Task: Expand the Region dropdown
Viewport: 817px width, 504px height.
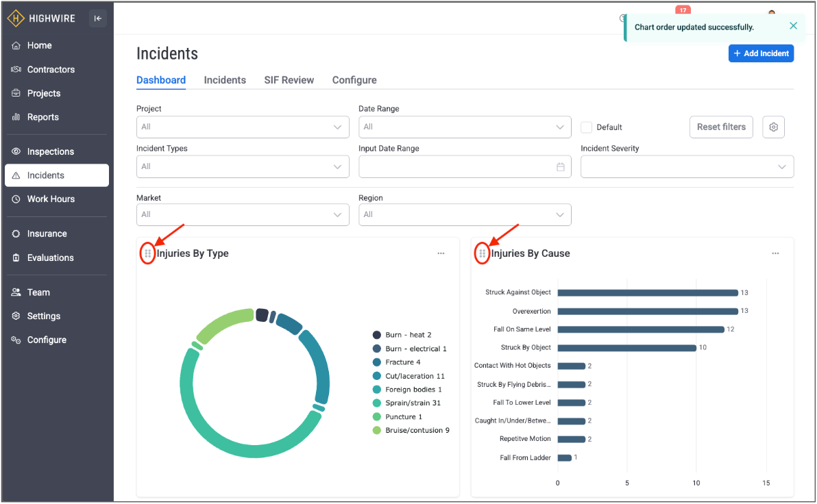Action: [465, 215]
